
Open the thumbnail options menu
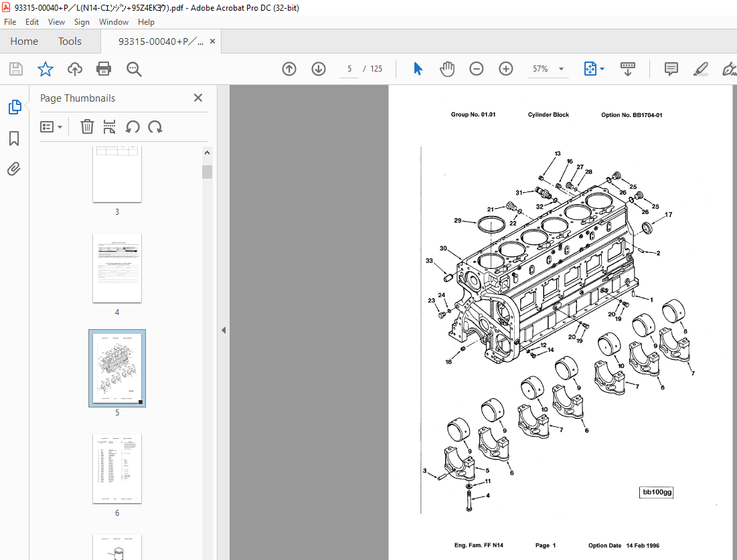pos(52,126)
